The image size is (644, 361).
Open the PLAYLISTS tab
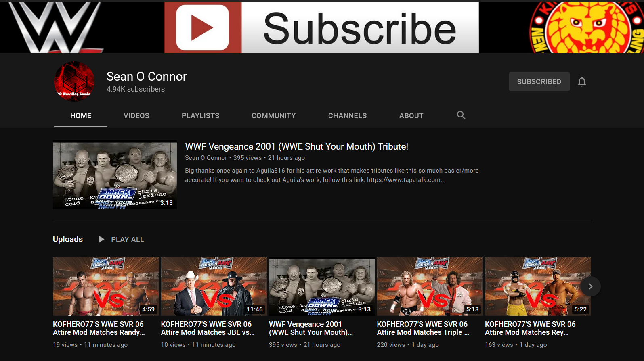(200, 116)
